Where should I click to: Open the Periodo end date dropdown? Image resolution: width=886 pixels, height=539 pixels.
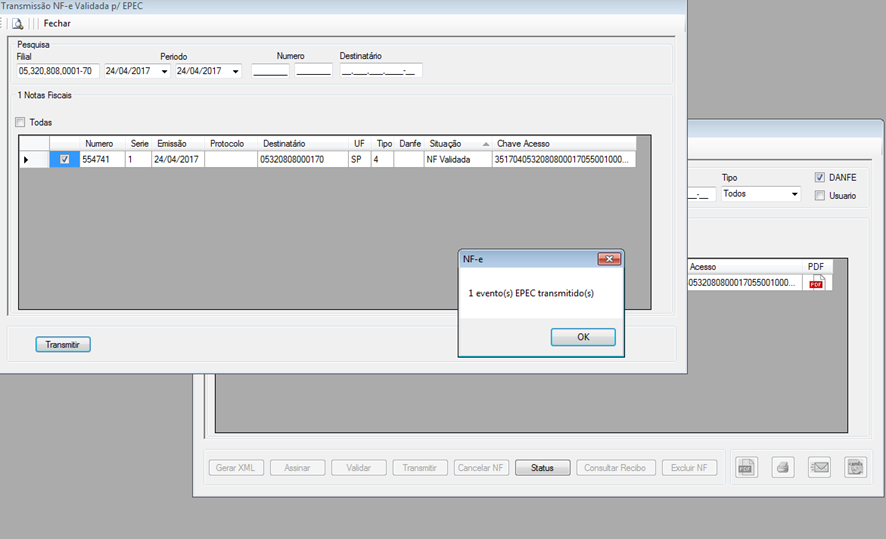point(236,71)
